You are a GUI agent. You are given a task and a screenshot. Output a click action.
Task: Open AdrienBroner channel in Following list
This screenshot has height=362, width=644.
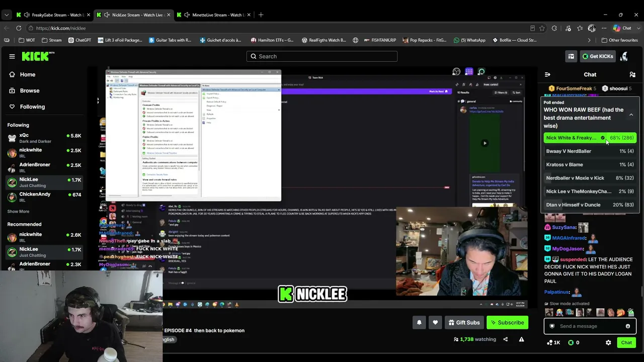pyautogui.click(x=44, y=167)
